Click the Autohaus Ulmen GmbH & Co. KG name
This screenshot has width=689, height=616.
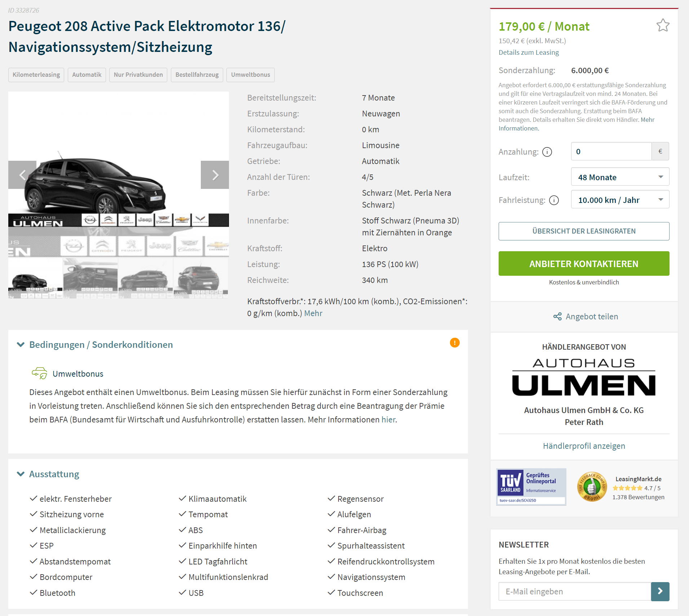pyautogui.click(x=584, y=410)
